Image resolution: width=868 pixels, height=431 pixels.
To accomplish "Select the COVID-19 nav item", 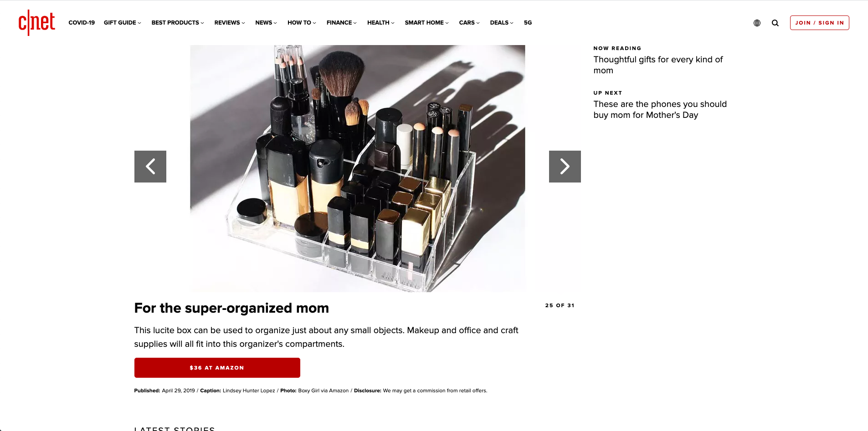I will pyautogui.click(x=82, y=22).
